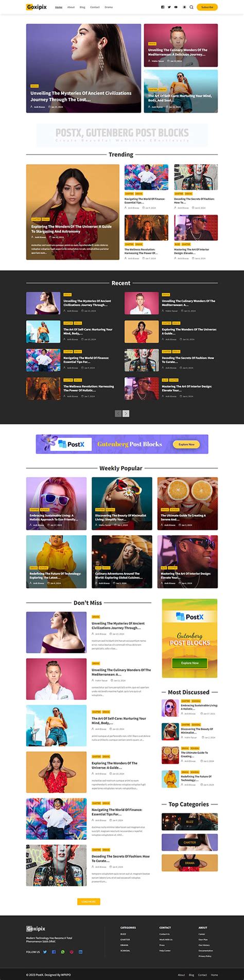Click the footer Facebook follow icon
Screen dimensions: 244x980
(x=54, y=952)
